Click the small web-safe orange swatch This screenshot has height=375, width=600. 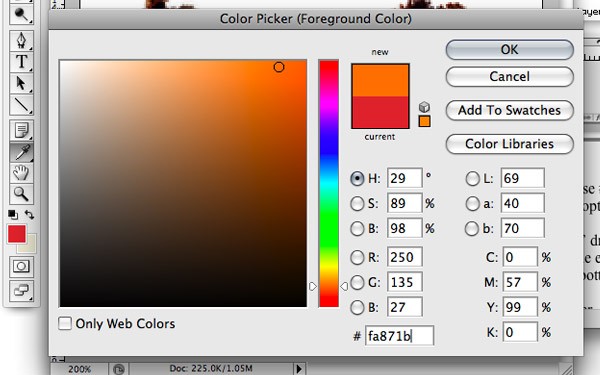(424, 121)
